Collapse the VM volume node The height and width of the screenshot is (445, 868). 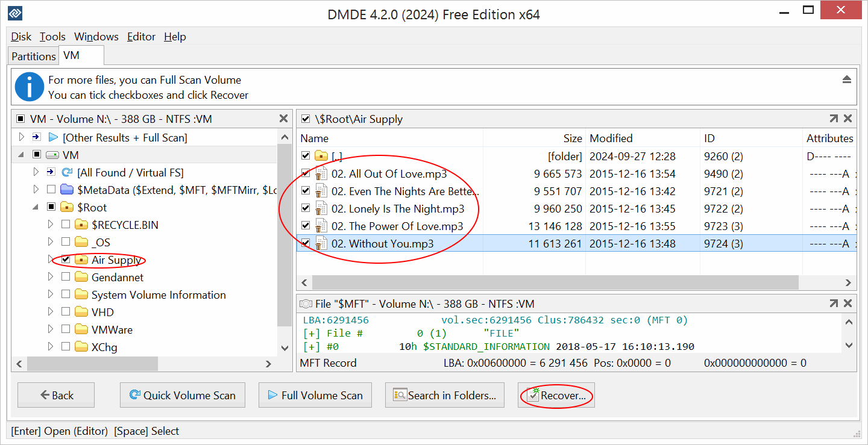point(22,155)
